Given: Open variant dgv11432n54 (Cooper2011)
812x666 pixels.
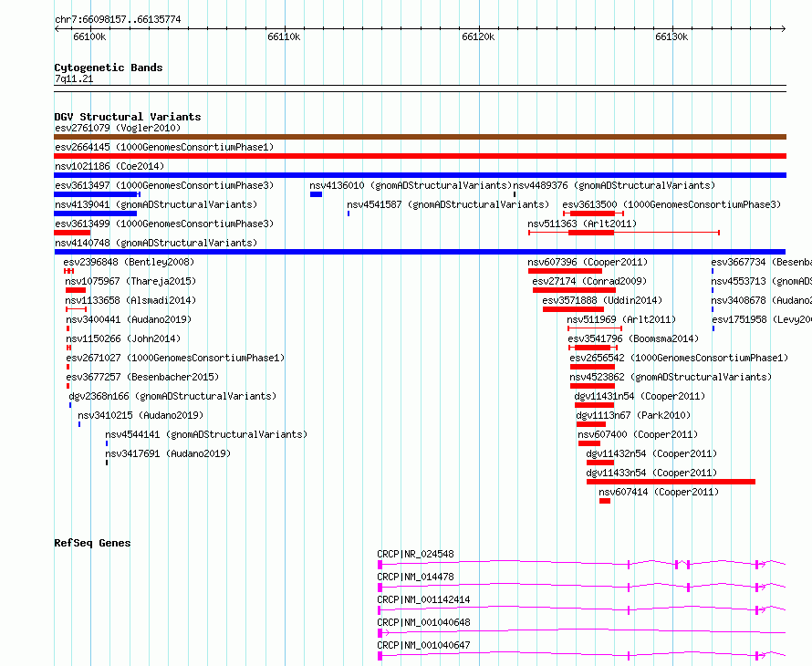Looking at the screenshot, I should coord(651,453).
